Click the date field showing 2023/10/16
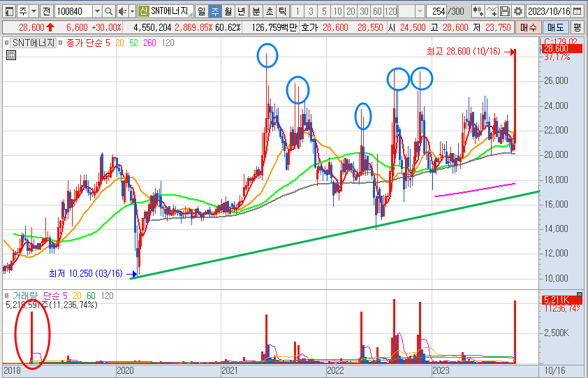This screenshot has height=378, width=588. pos(549,12)
